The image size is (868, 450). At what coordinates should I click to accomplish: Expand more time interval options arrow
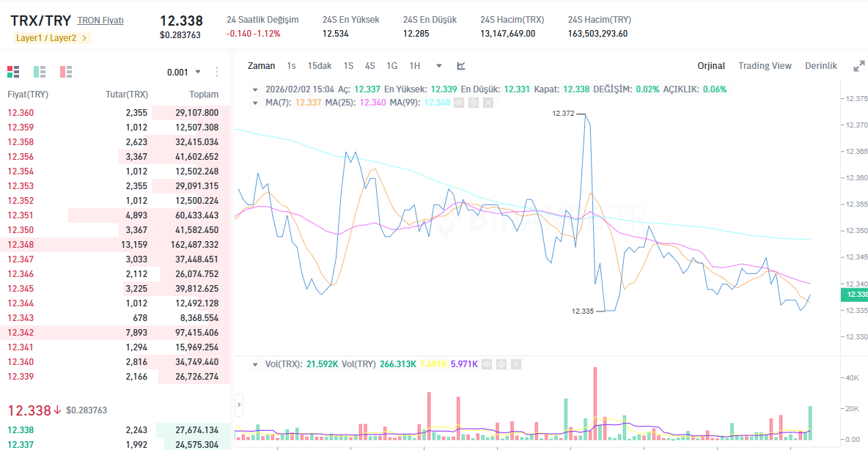(x=439, y=66)
